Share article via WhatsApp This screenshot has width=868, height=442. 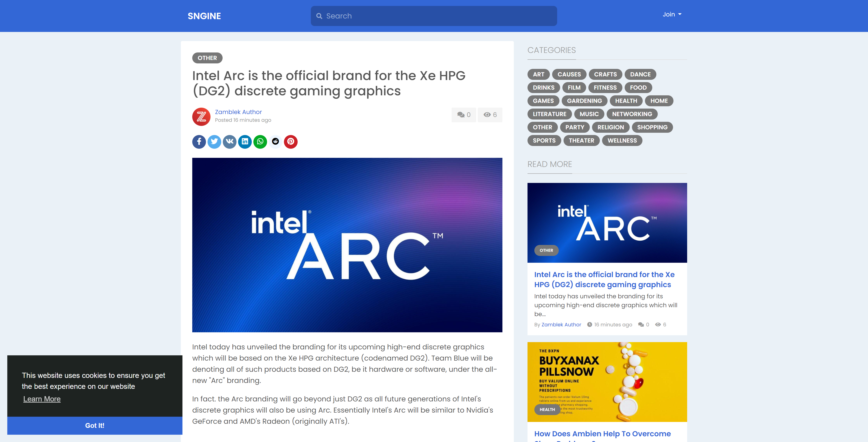260,141
